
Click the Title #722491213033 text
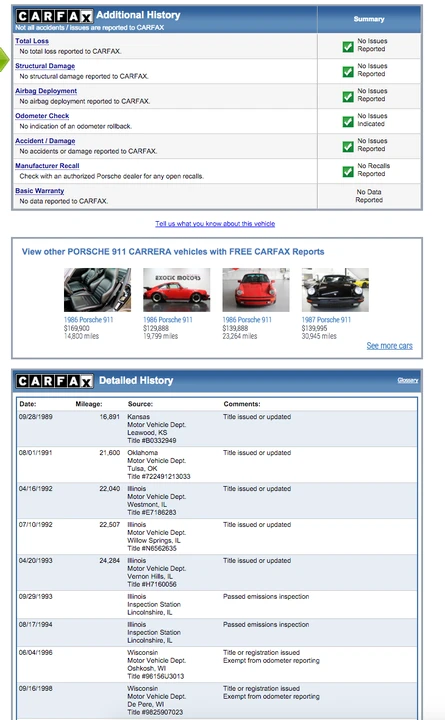[x=158, y=477]
